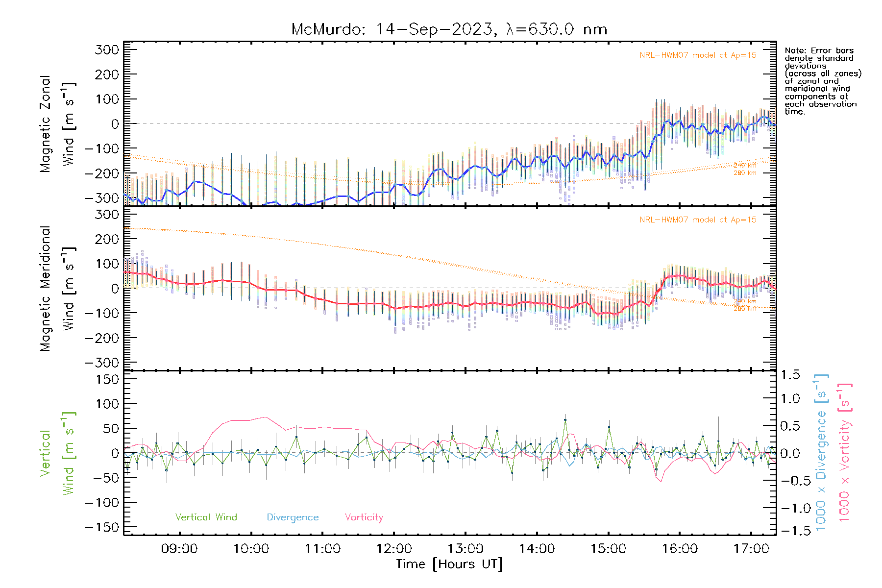This screenshot has width=882, height=588.
Task: Click the green Vertical Wind y-axis label
Action: (x=57, y=453)
